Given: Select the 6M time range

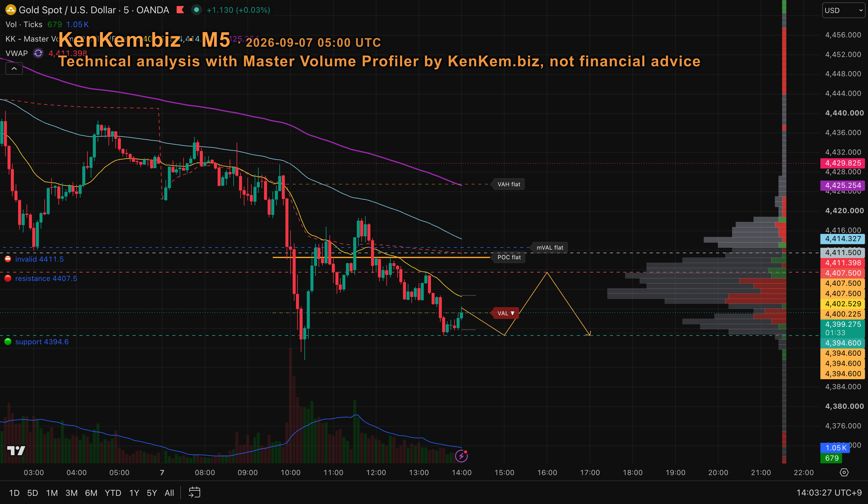Looking at the screenshot, I should (91, 493).
